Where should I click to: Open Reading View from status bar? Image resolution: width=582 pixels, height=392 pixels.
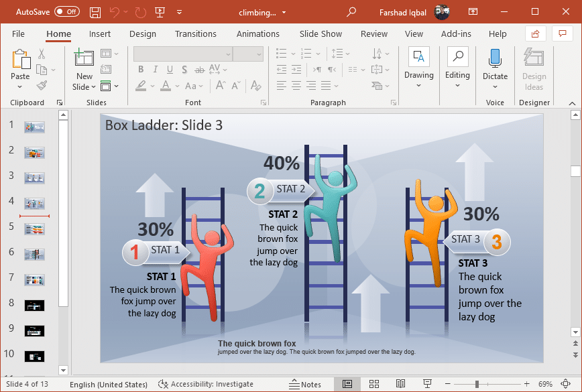point(400,384)
